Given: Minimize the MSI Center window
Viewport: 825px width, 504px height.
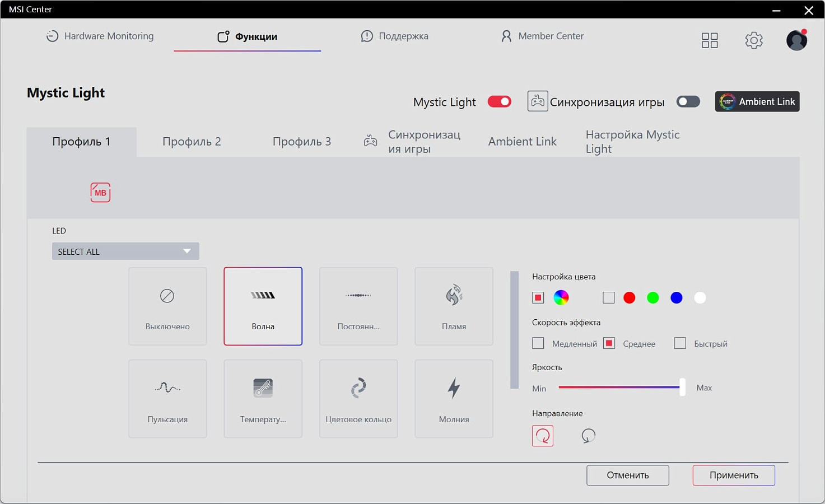Looking at the screenshot, I should click(776, 10).
